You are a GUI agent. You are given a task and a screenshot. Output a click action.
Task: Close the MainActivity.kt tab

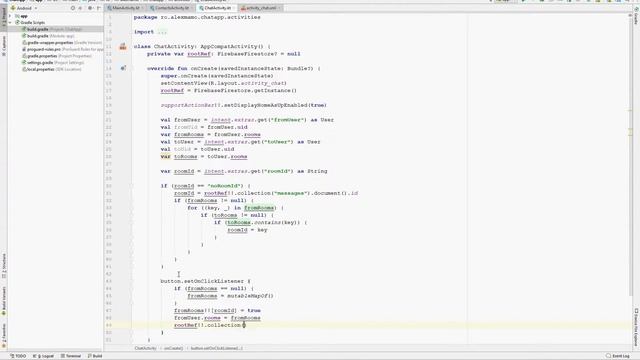[x=143, y=8]
